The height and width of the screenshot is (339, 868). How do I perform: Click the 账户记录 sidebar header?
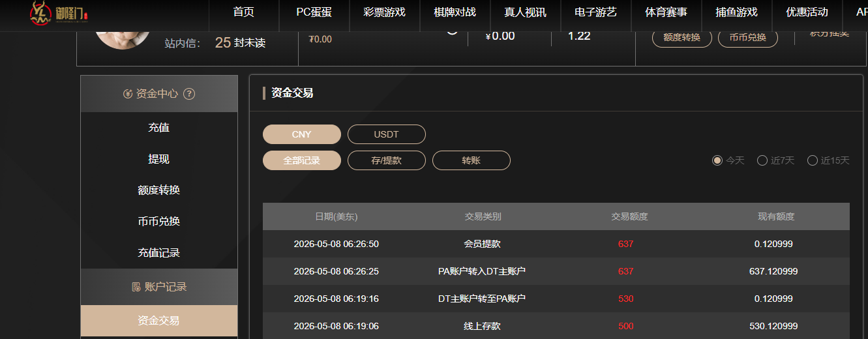click(x=159, y=287)
